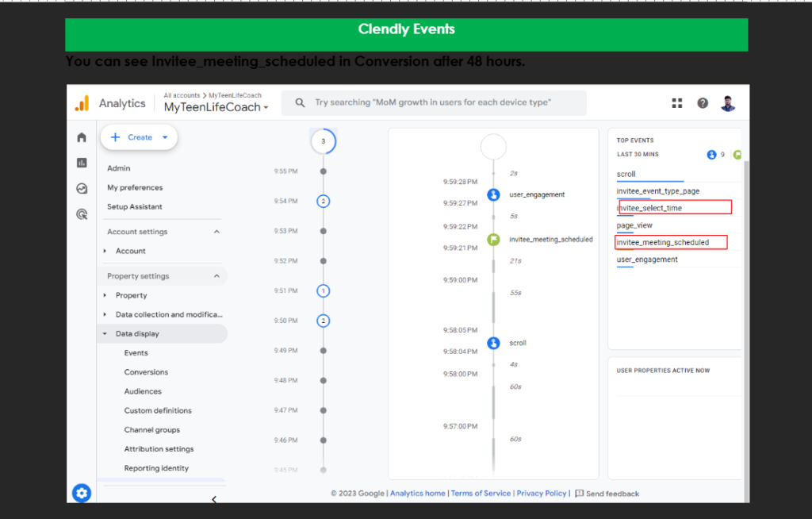
Task: Open the Create dropdown button
Action: (139, 137)
